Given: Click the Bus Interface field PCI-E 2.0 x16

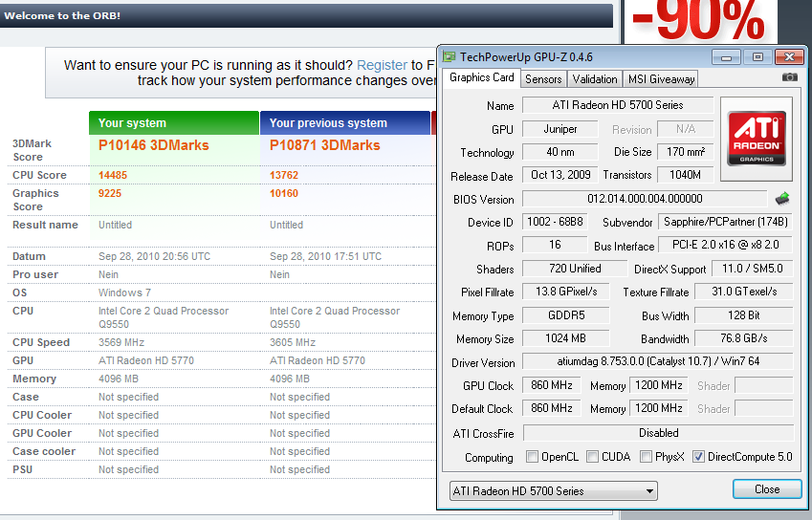Looking at the screenshot, I should click(726, 245).
